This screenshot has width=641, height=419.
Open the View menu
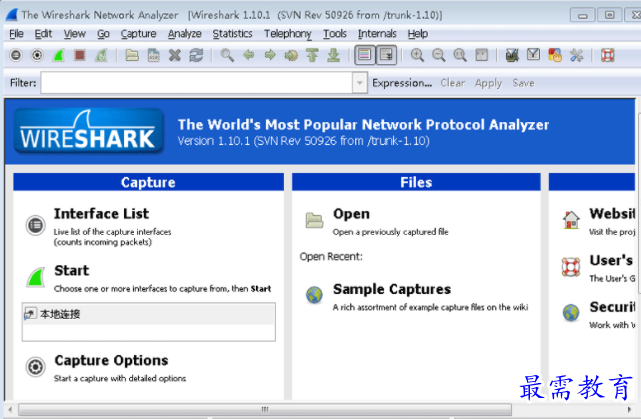coord(74,34)
